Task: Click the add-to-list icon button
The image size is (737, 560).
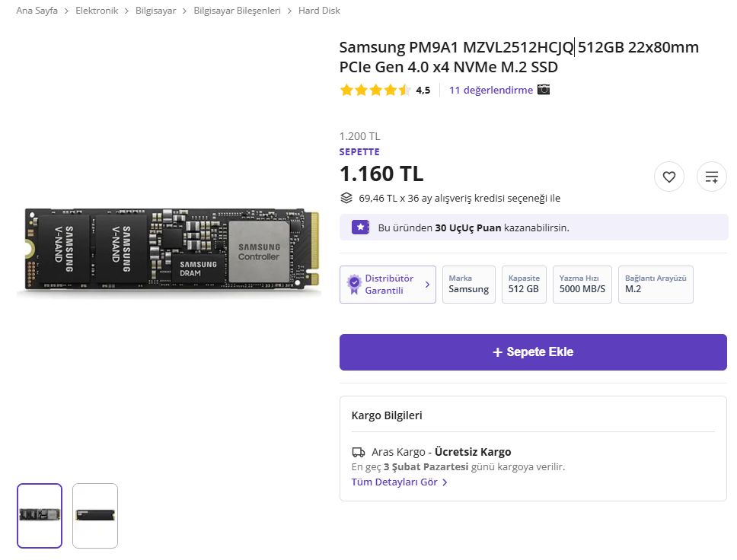Action: (712, 177)
